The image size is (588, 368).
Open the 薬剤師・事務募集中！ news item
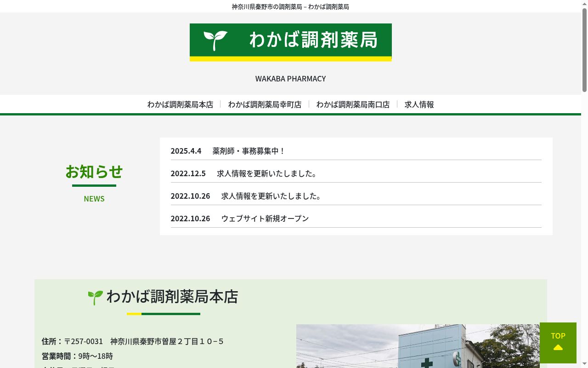(249, 151)
